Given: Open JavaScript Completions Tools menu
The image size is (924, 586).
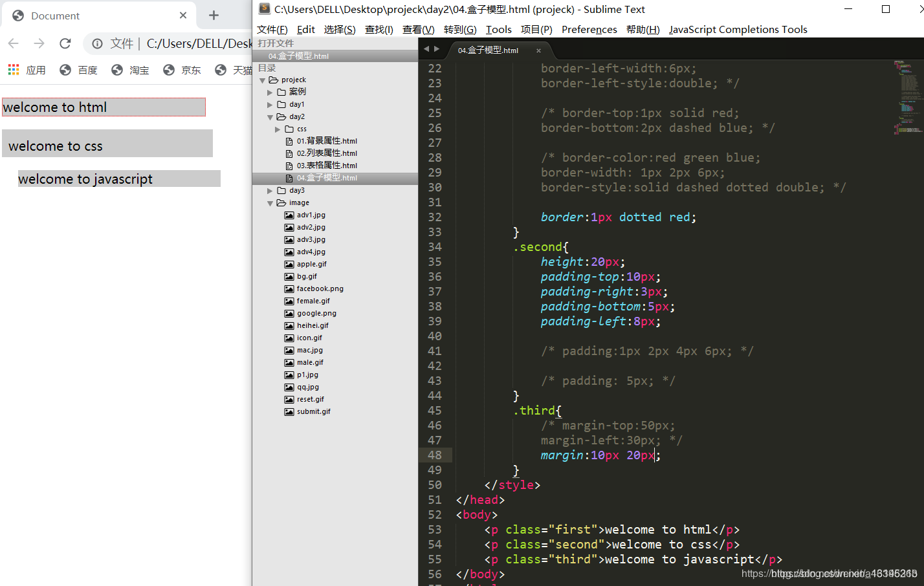Looking at the screenshot, I should coord(738,29).
